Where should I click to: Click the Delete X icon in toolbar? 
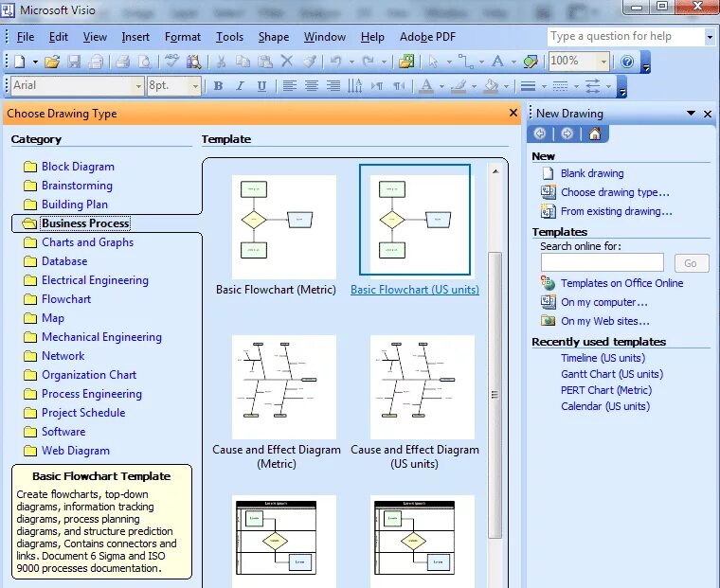pyautogui.click(x=287, y=61)
